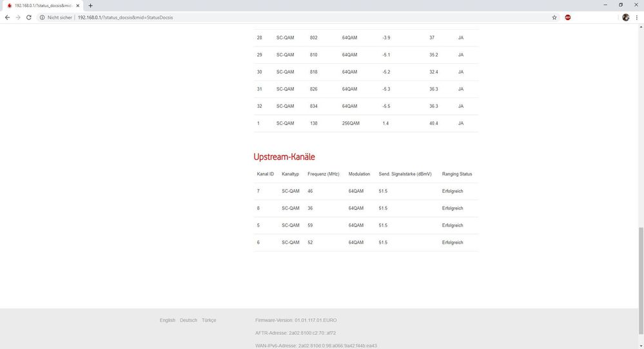Click the scrollbar down arrow
The width and height of the screenshot is (644, 349).
(641, 346)
